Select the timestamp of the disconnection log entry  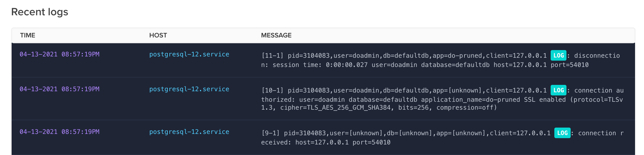pyautogui.click(x=60, y=54)
